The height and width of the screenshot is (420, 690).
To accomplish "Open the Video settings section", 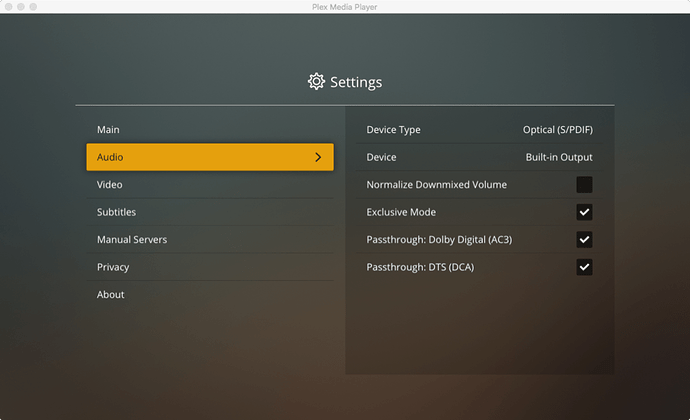I will [x=210, y=184].
